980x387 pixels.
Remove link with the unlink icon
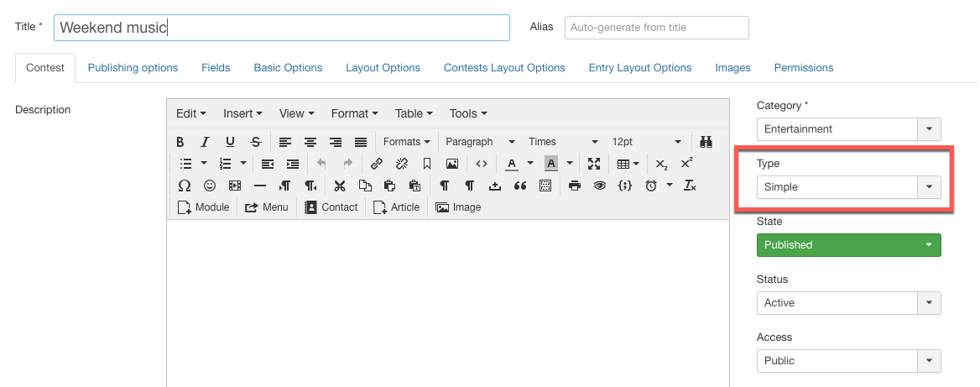402,164
